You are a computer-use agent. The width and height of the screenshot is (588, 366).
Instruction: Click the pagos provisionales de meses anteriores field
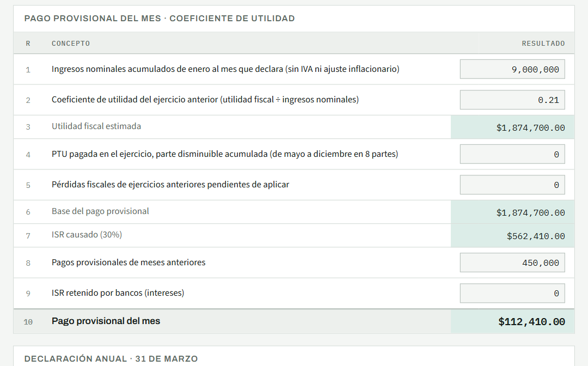(x=512, y=263)
